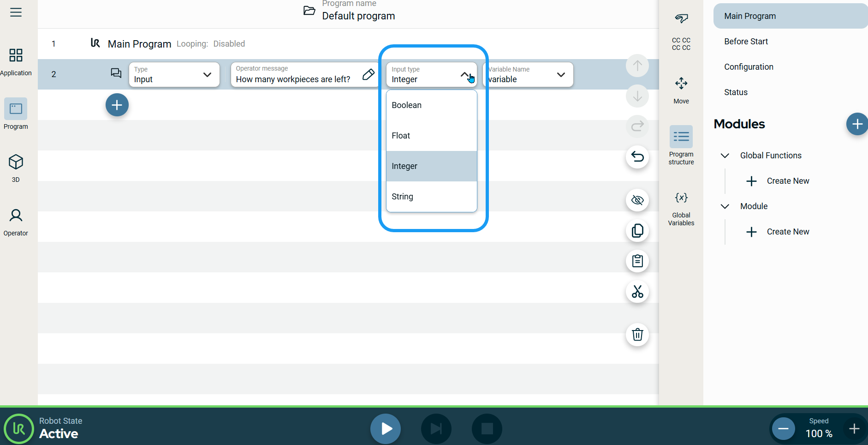This screenshot has width=868, height=445.
Task: Open the 3D view
Action: 16,168
